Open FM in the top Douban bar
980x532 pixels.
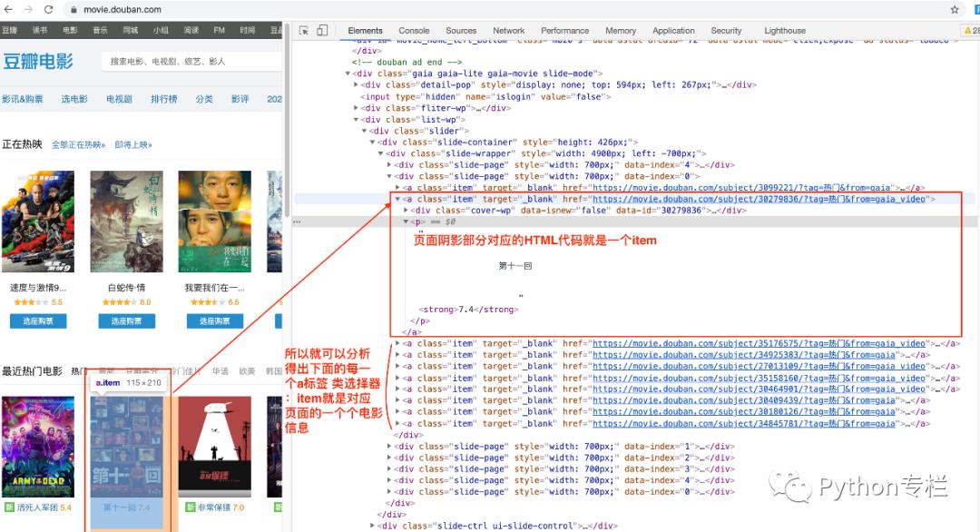coord(219,30)
